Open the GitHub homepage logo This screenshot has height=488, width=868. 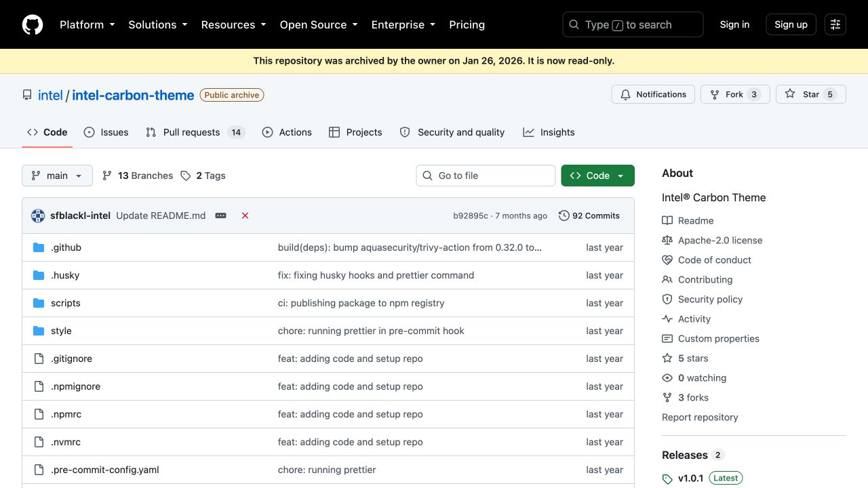(x=33, y=24)
